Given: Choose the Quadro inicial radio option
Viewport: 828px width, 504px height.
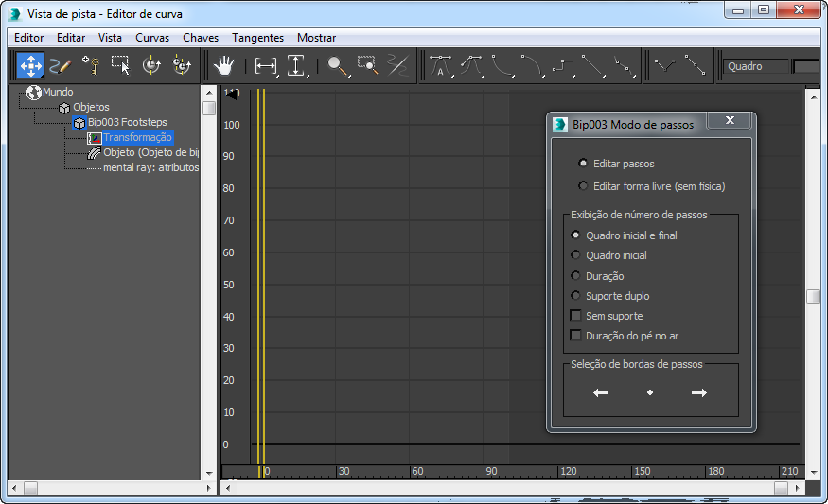Looking at the screenshot, I should pyautogui.click(x=575, y=255).
